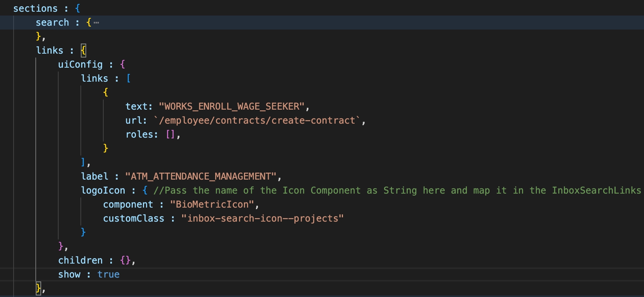Click the green comment about Icon Component
The width and height of the screenshot is (644, 297).
[397, 190]
